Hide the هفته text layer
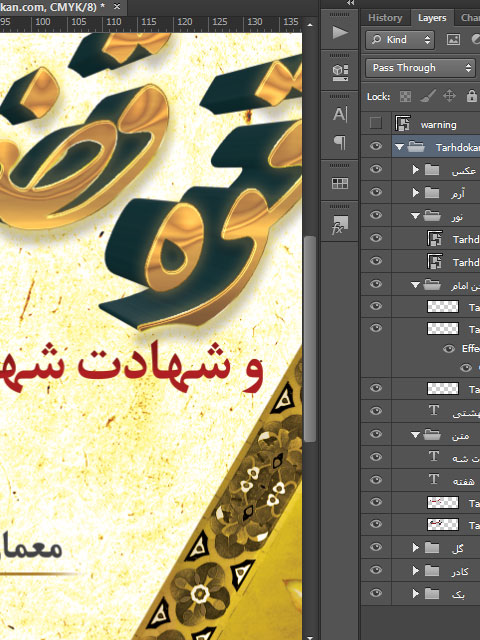The height and width of the screenshot is (640, 480). 376,480
